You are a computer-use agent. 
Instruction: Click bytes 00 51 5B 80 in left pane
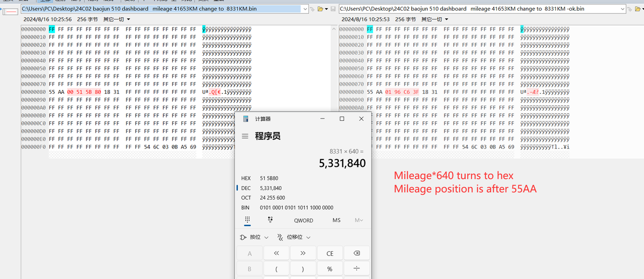[84, 92]
